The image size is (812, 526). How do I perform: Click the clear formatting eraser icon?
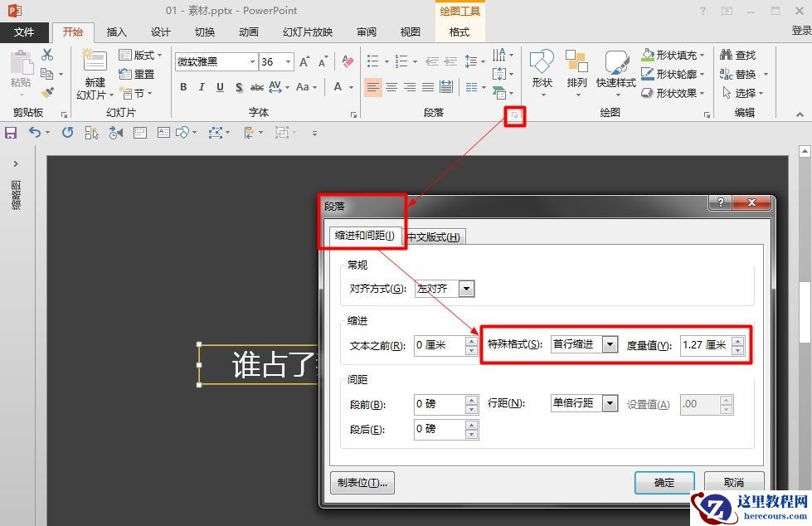click(348, 61)
